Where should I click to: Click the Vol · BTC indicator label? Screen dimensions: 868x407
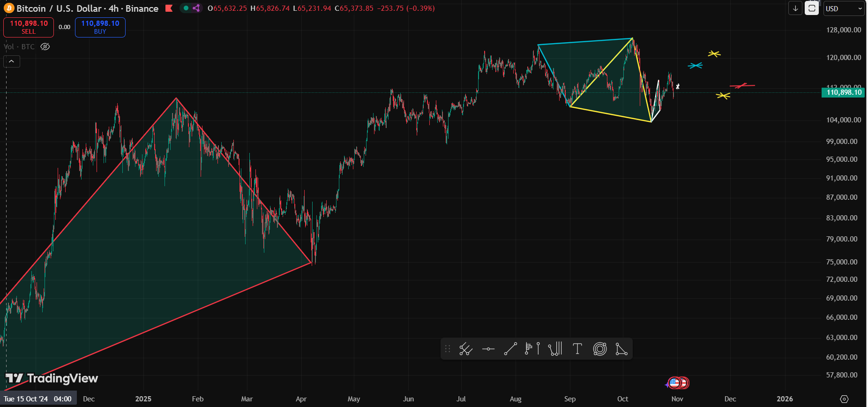(19, 46)
